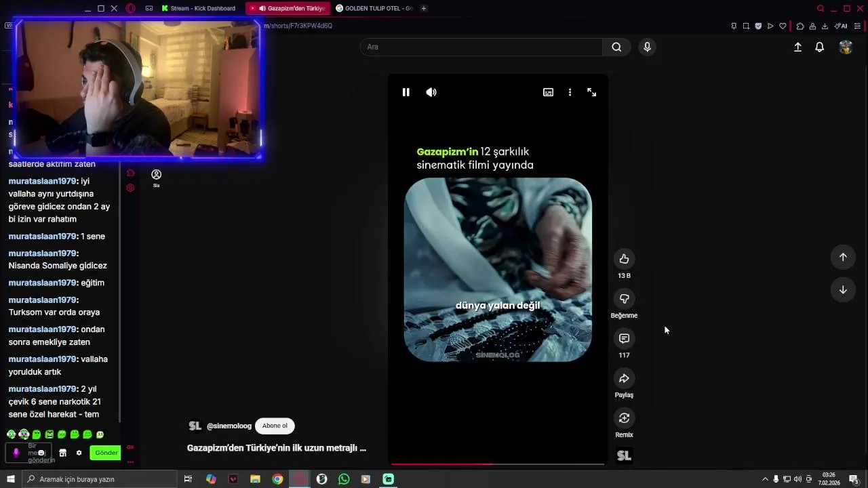
Task: Open the Siz user profile icon
Action: point(156,178)
